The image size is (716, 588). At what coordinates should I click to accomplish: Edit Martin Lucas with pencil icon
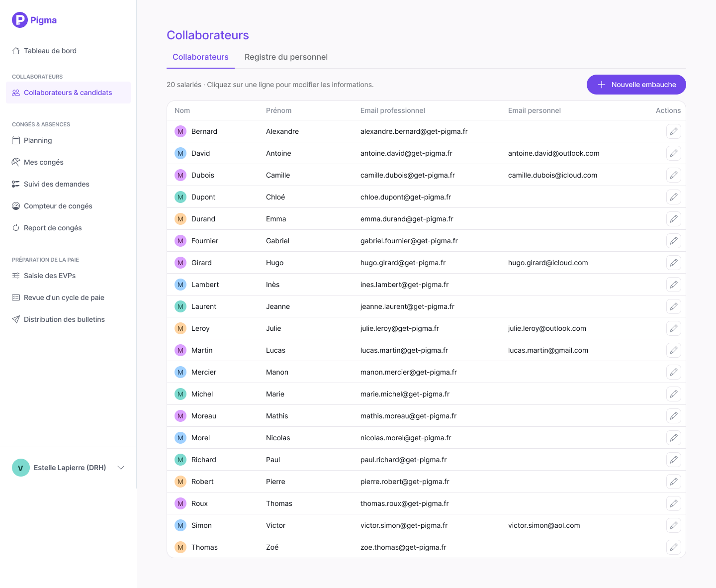tap(674, 350)
